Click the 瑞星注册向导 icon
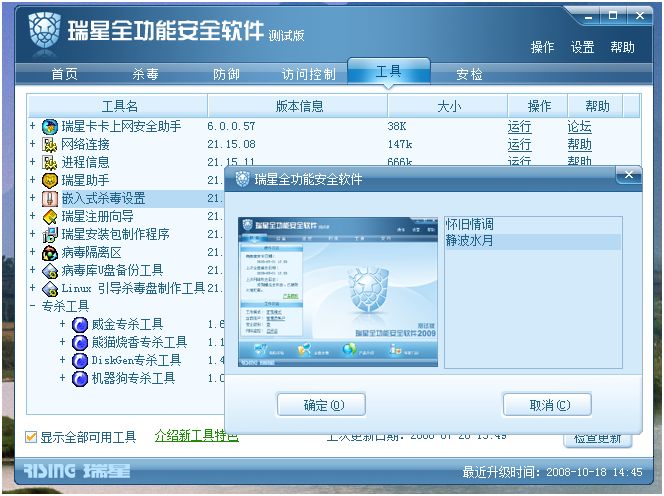The width and height of the screenshot is (664, 496). click(50, 217)
